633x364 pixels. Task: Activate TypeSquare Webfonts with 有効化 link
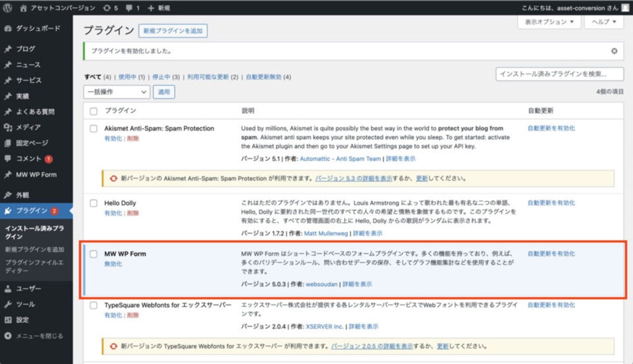(x=113, y=315)
